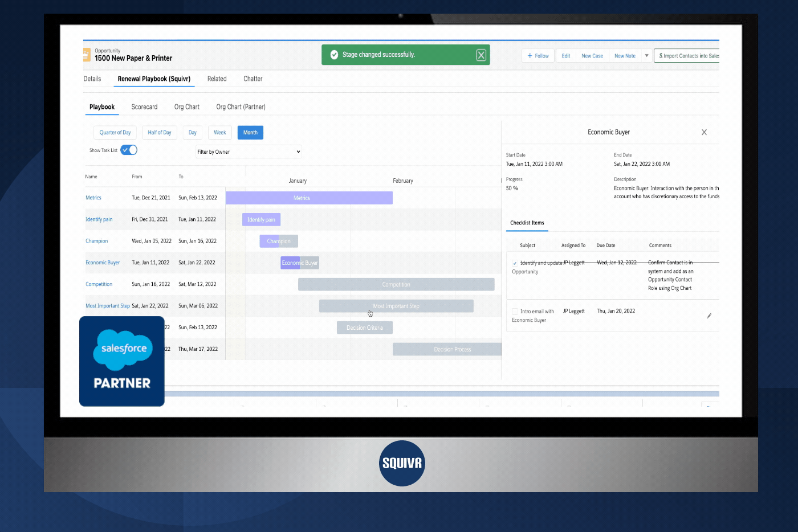
Task: Check the Intro email with Economic Buyer checkbox
Action: (515, 310)
